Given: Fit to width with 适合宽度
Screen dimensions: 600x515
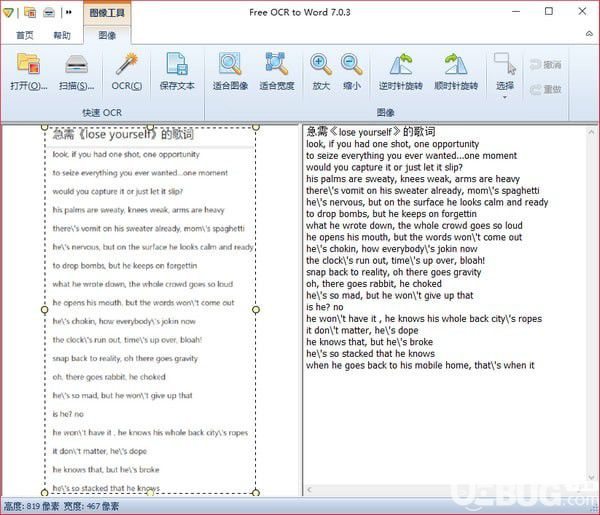Looking at the screenshot, I should (277, 72).
